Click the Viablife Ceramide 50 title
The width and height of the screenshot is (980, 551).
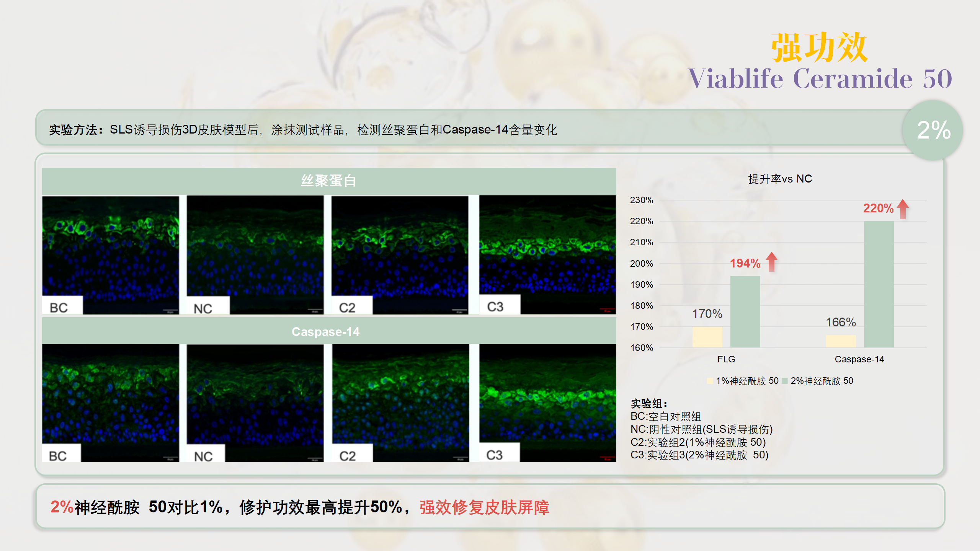[x=820, y=79]
